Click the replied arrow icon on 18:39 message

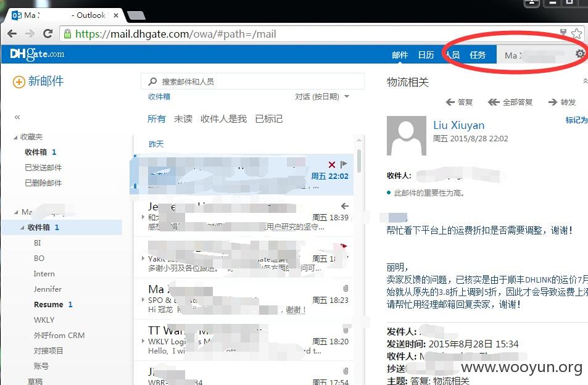pos(345,206)
